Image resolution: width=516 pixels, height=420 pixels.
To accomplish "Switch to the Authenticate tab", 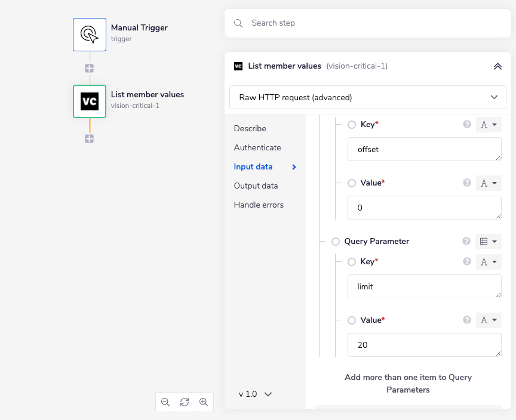I will pyautogui.click(x=257, y=147).
